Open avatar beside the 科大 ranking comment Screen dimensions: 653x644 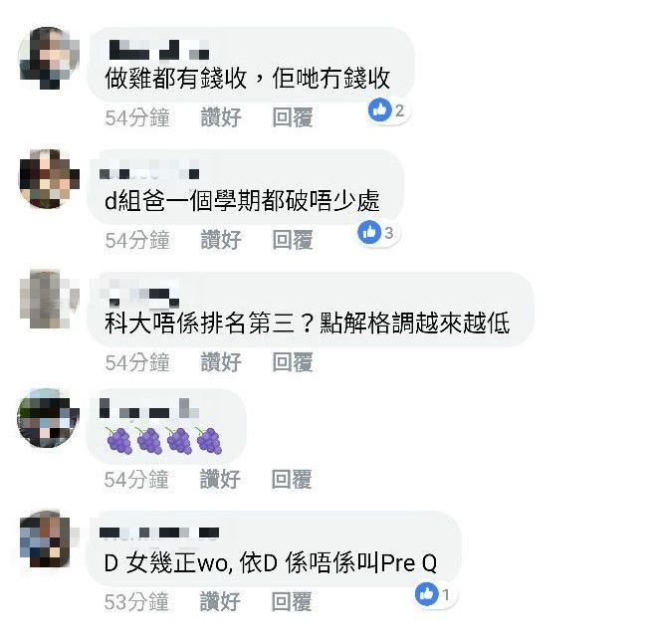49,299
